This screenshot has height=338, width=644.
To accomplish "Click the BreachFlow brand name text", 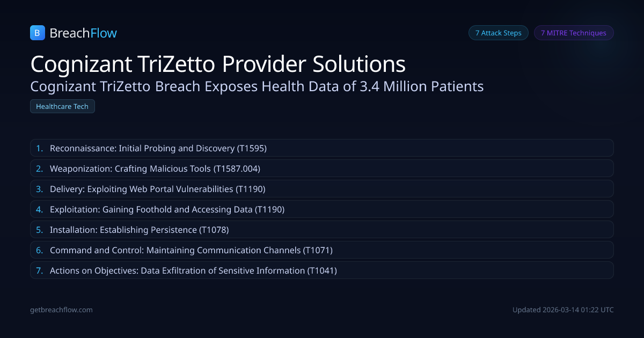I will point(83,33).
